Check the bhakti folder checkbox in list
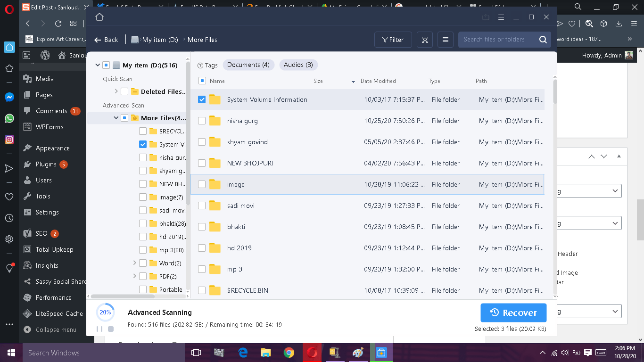644x362 pixels. [x=202, y=227]
